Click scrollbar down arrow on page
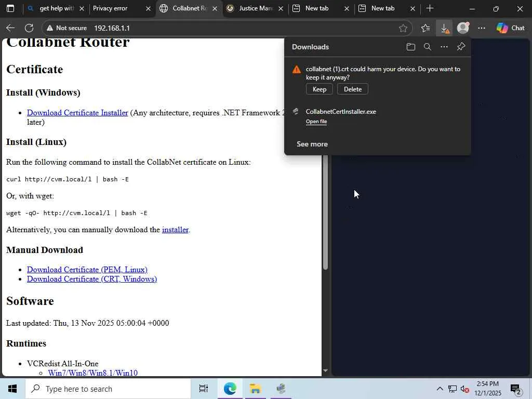 (x=325, y=371)
